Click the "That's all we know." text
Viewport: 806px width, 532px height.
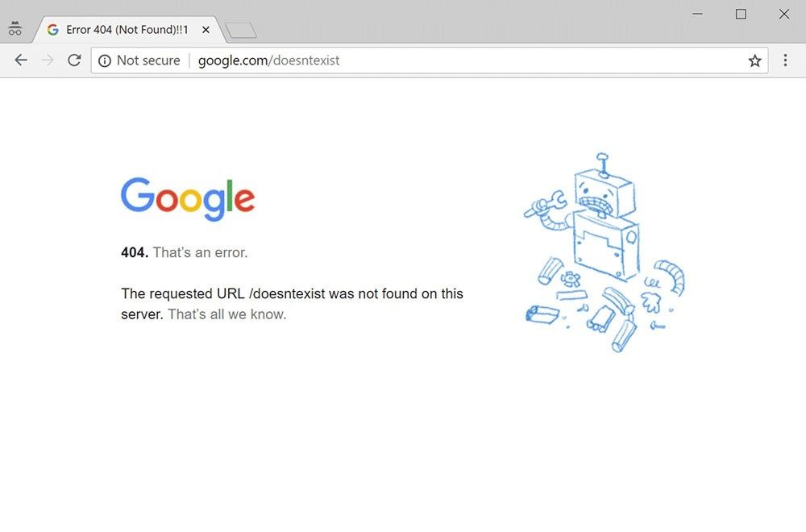point(226,314)
